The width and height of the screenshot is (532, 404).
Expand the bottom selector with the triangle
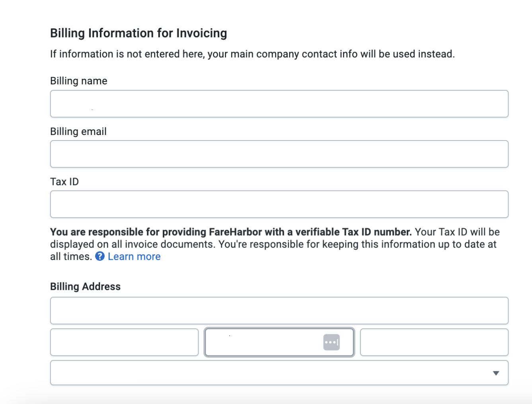tap(496, 373)
